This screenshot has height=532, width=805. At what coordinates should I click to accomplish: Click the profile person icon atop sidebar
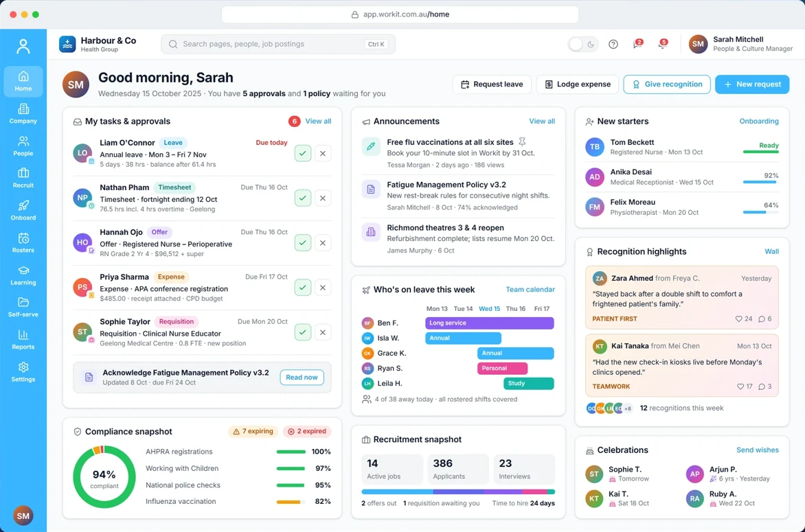(23, 47)
